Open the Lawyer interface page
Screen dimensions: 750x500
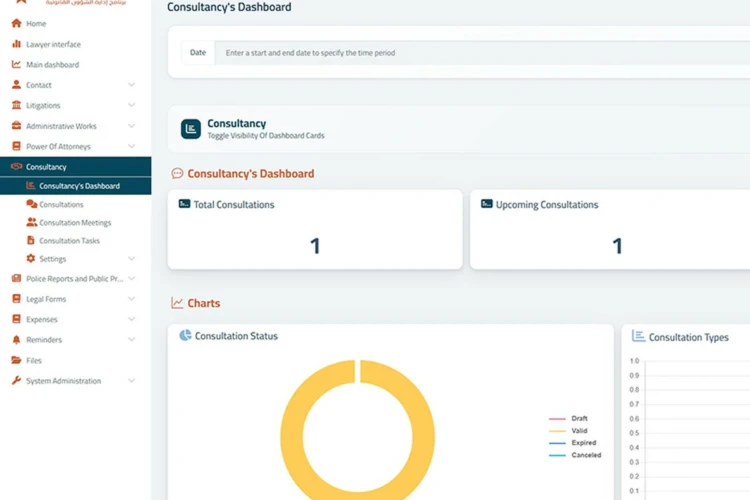(x=76, y=44)
